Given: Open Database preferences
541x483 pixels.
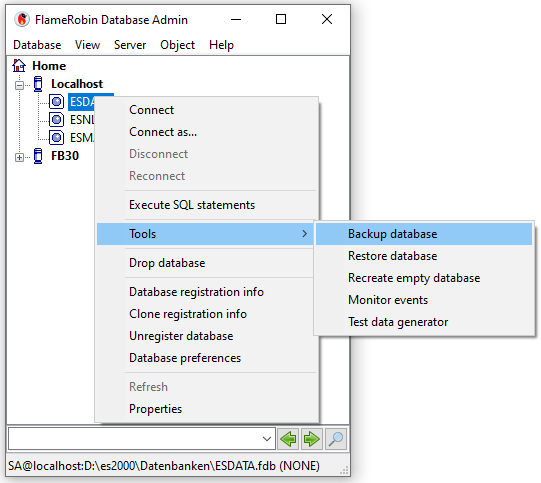Looking at the screenshot, I should tap(207, 358).
